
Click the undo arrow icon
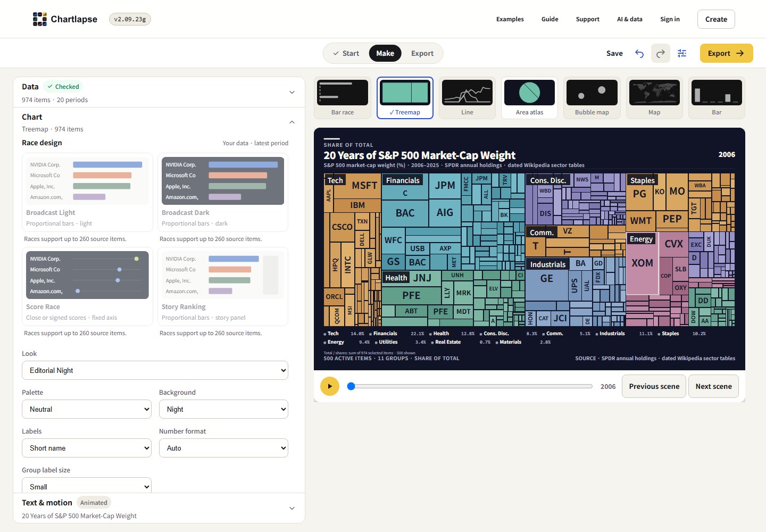639,53
